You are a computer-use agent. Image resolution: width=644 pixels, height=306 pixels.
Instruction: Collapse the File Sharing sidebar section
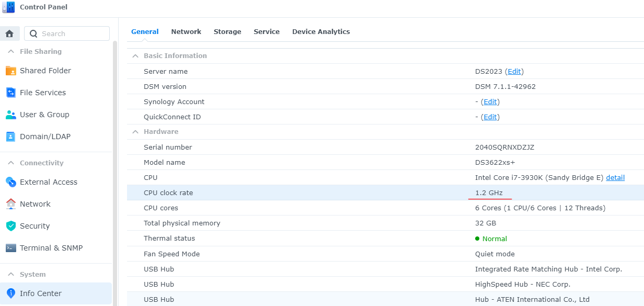tap(10, 52)
